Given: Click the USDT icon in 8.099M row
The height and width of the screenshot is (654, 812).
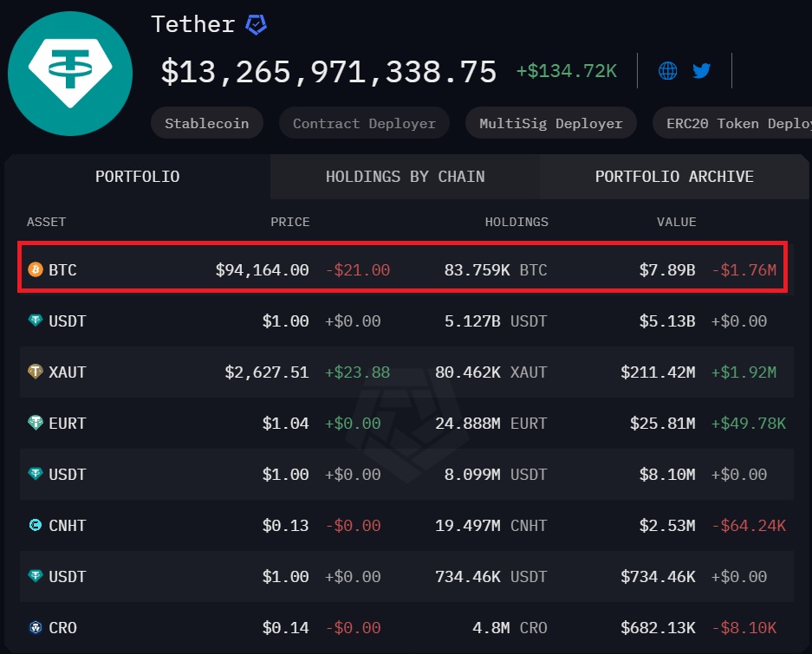Looking at the screenshot, I should coord(36,474).
